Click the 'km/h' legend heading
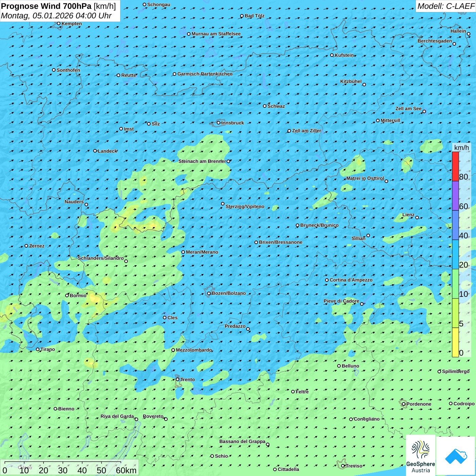Image resolution: width=476 pixels, height=476 pixels. tap(461, 148)
